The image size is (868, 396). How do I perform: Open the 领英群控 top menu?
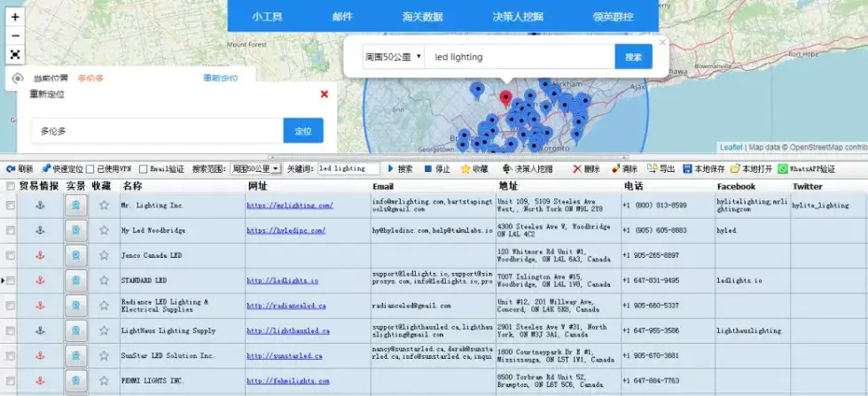(x=613, y=17)
